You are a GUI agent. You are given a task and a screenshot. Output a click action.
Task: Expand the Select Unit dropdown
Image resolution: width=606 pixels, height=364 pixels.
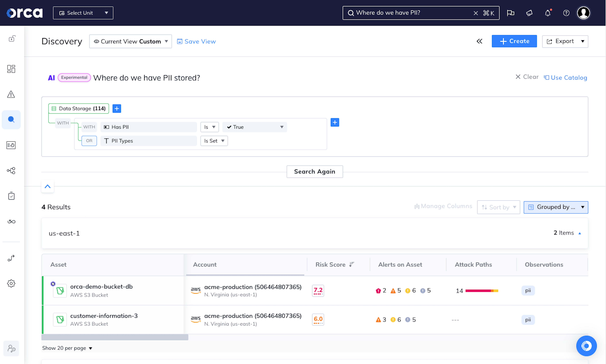click(83, 13)
